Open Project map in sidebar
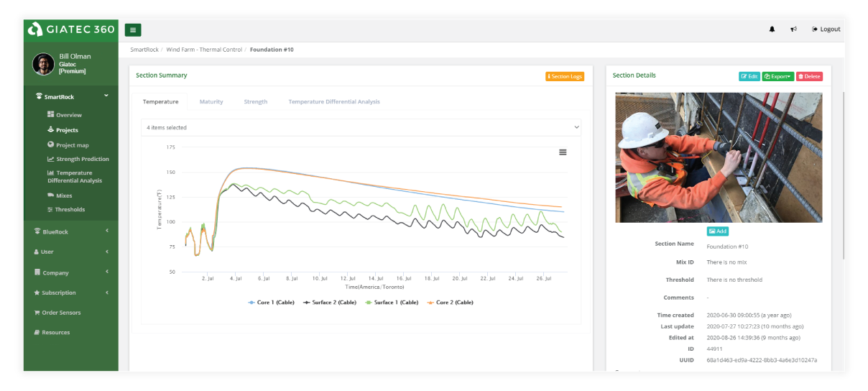Viewport: 868px width, 391px height. coord(72,145)
